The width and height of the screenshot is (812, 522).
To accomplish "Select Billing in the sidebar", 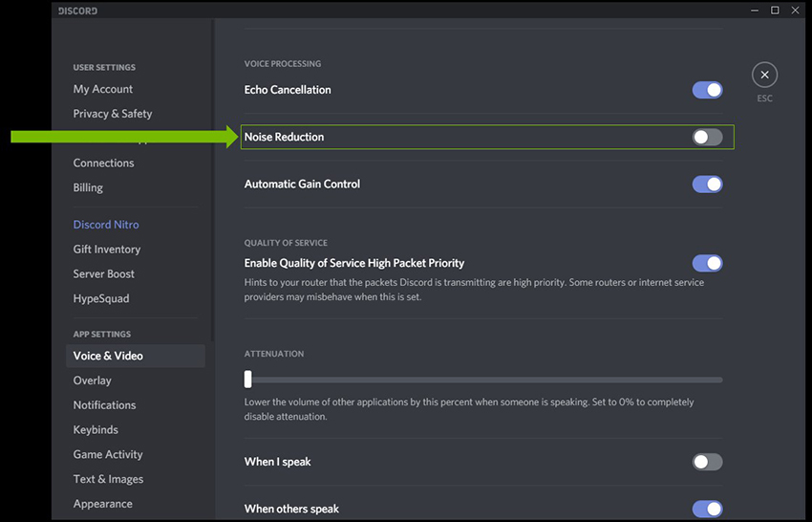I will tap(88, 188).
